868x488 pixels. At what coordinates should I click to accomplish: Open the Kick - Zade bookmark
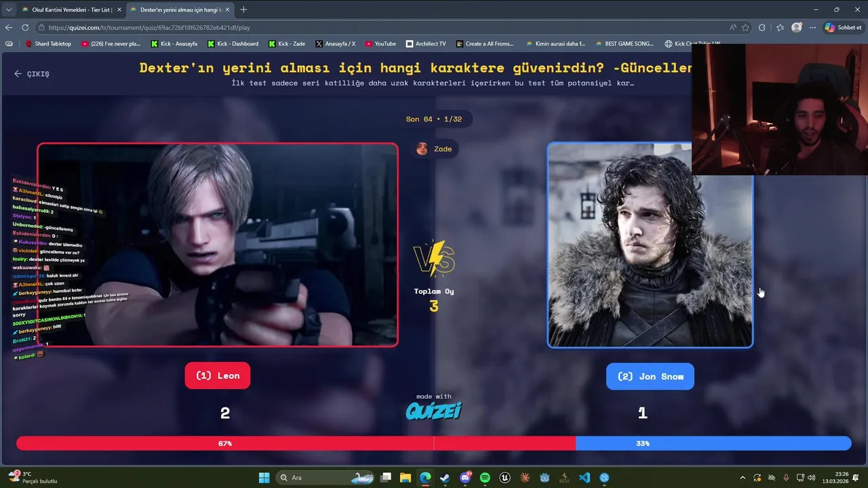(287, 43)
